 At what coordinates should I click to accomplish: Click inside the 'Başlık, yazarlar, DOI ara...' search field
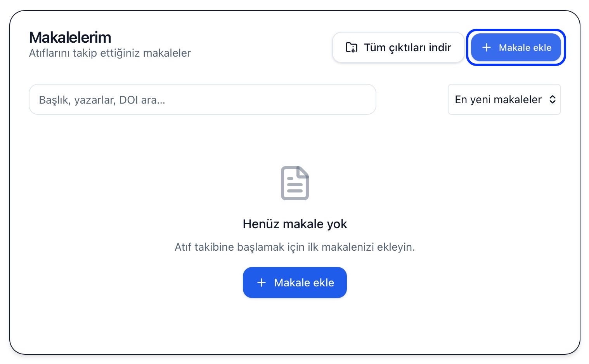pos(202,99)
